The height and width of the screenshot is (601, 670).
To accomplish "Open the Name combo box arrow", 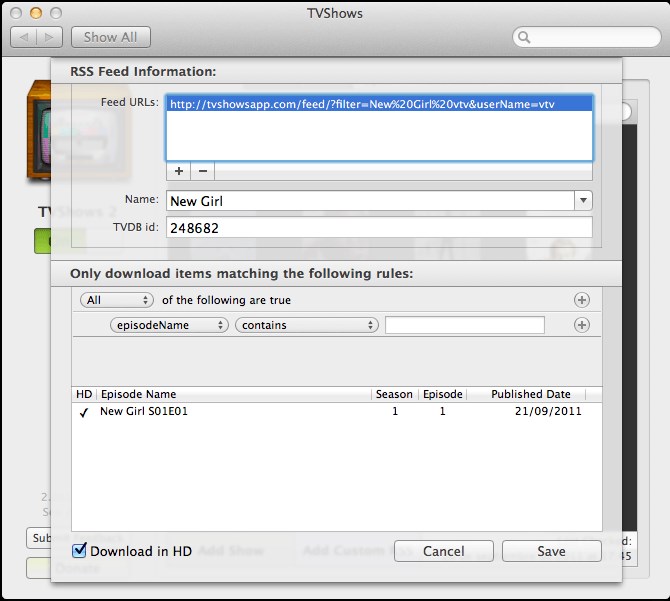I will pos(583,200).
